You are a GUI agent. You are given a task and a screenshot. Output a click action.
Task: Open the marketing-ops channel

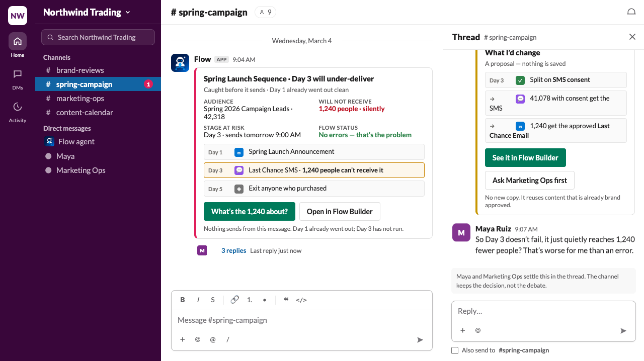tap(98, 99)
